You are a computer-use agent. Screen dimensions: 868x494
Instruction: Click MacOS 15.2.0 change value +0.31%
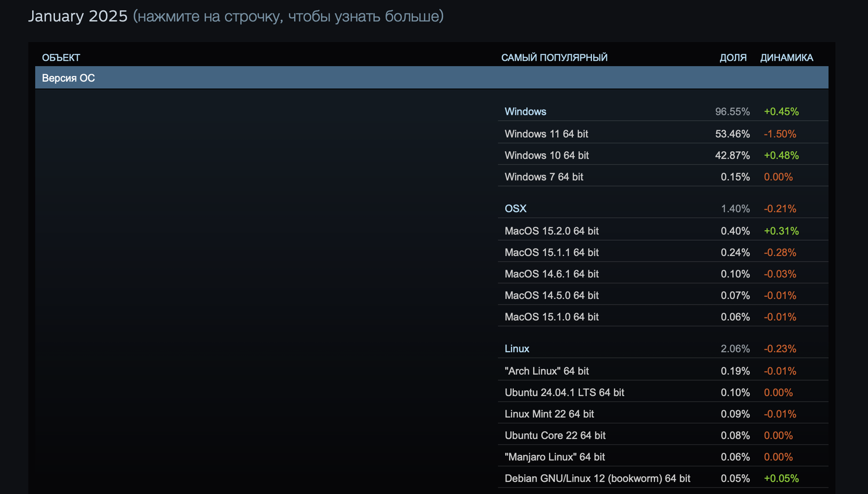coord(781,230)
